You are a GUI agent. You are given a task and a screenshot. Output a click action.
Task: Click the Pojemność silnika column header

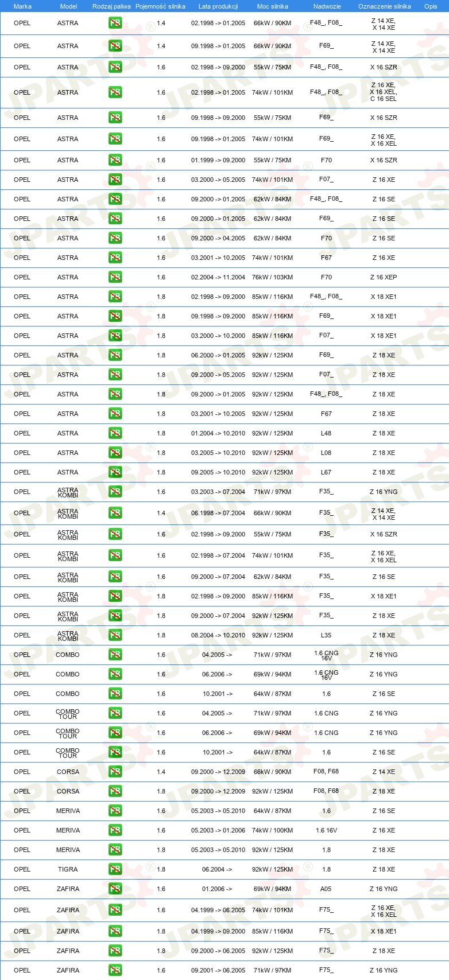coord(160,6)
